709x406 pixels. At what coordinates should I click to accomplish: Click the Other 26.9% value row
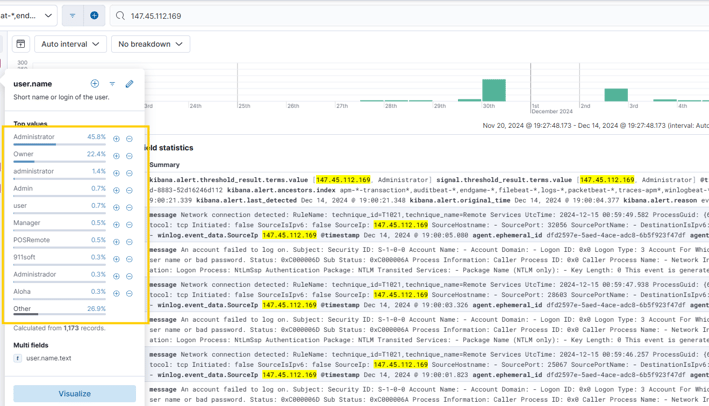tap(59, 311)
